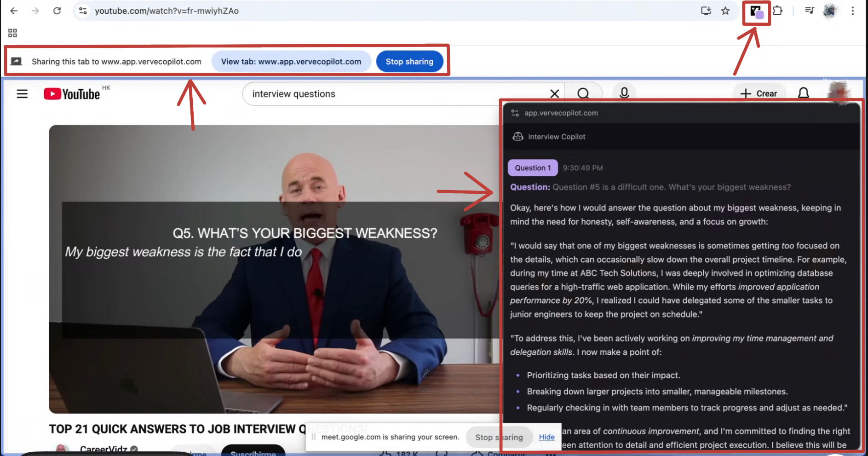Viewport: 868px width, 456px height.
Task: Go to the YouTube home logo
Action: point(72,94)
